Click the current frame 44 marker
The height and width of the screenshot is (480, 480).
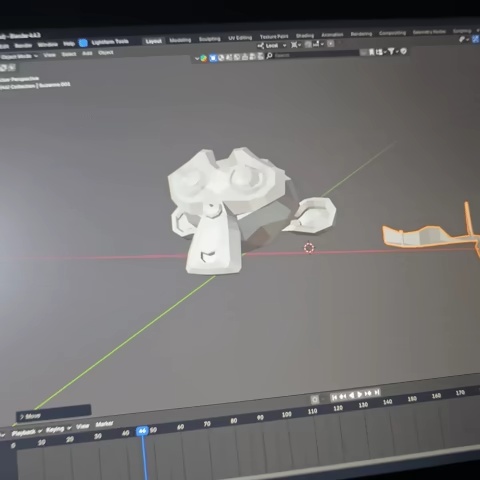(142, 431)
